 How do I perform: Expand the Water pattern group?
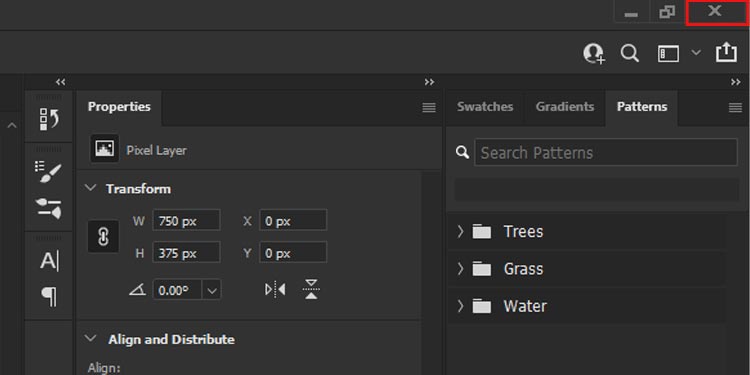tap(460, 306)
